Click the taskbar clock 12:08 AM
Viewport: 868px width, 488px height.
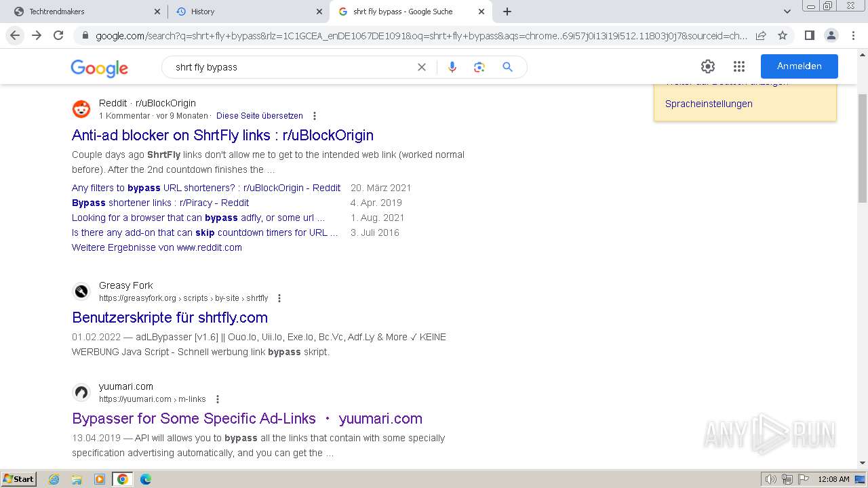coord(833,479)
